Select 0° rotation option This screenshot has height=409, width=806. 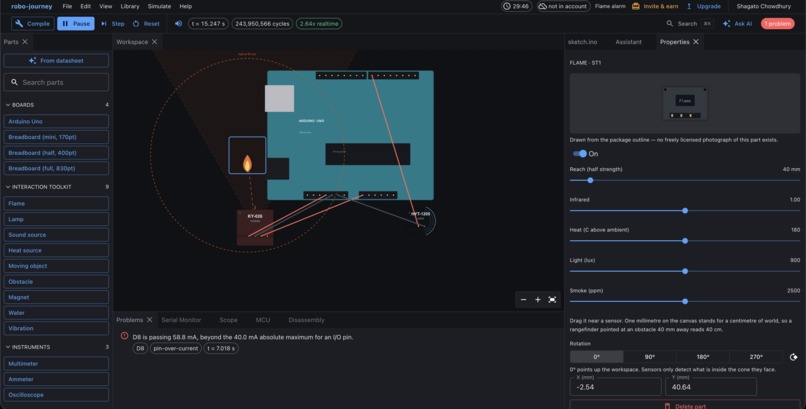point(597,357)
